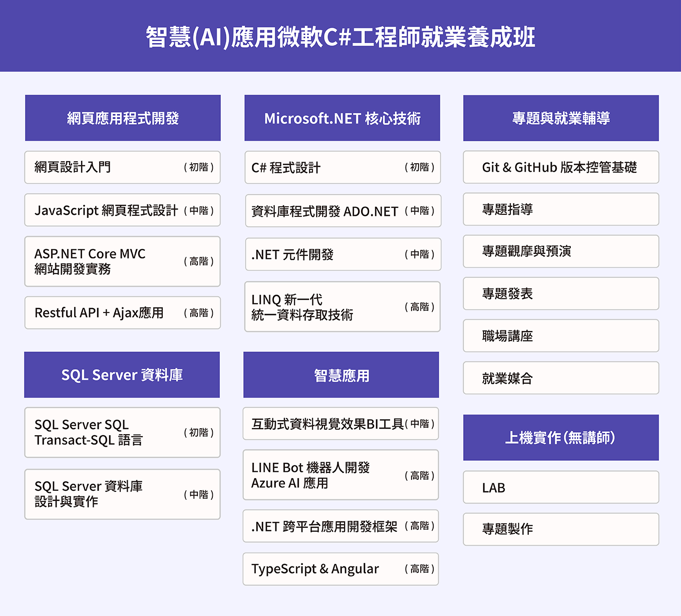Screen dimensions: 681x616
Task: Select the Restful API + Ajax應用 card
Action: click(122, 313)
